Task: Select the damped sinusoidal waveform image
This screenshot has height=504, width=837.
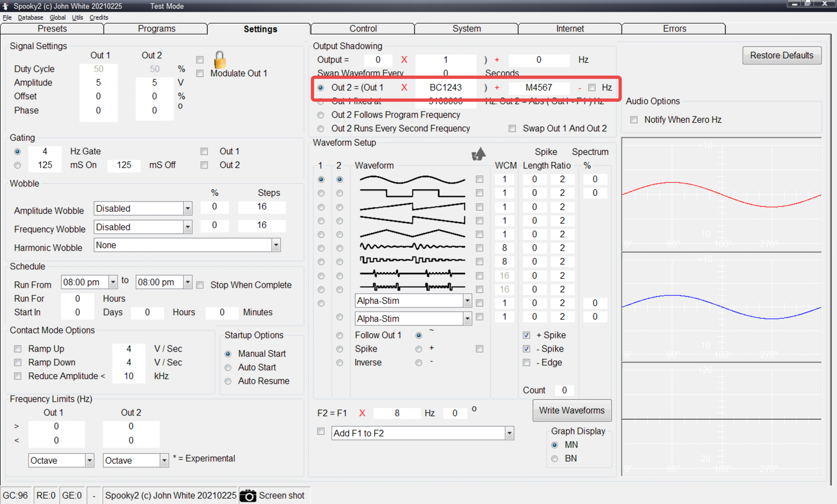Action: click(412, 248)
